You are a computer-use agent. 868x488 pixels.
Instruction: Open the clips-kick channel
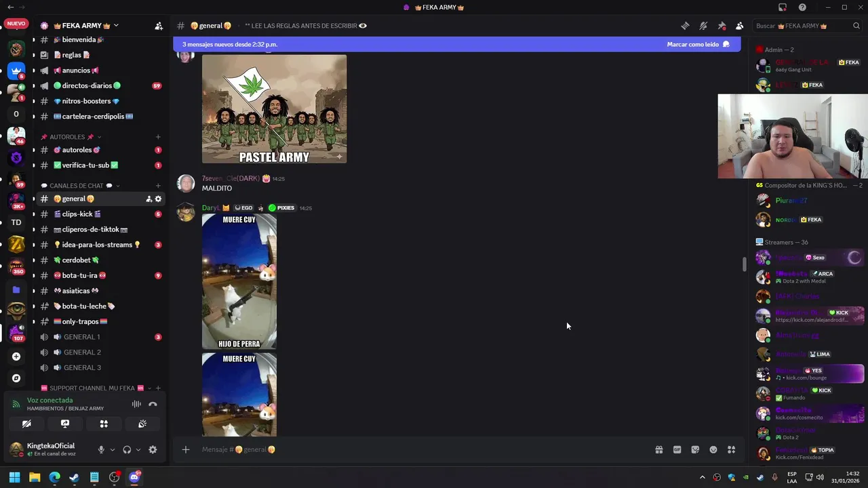tap(100, 214)
